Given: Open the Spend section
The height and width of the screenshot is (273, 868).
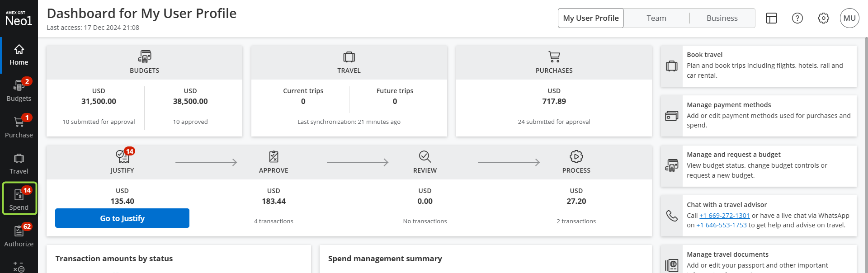Looking at the screenshot, I should [19, 199].
